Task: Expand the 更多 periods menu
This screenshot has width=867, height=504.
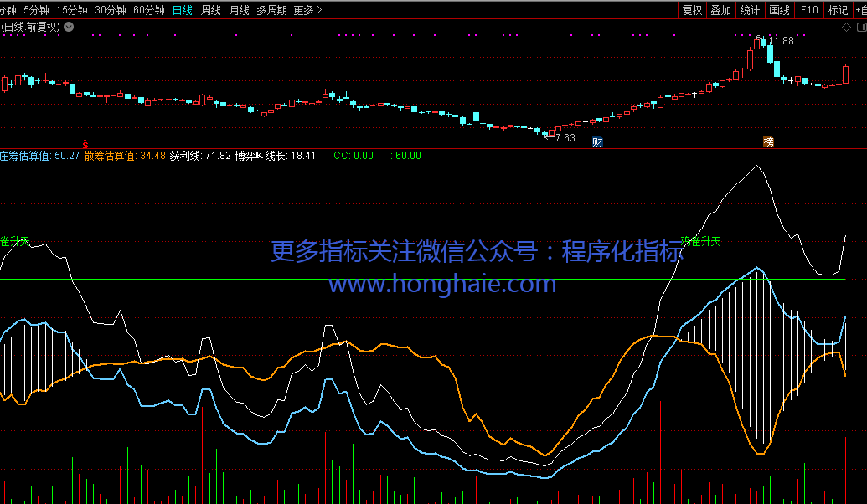Action: (x=307, y=10)
